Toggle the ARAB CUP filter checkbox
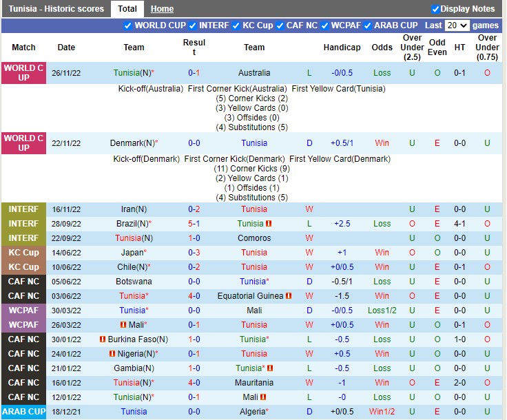Screen dimensions: 507x420 [x=367, y=25]
